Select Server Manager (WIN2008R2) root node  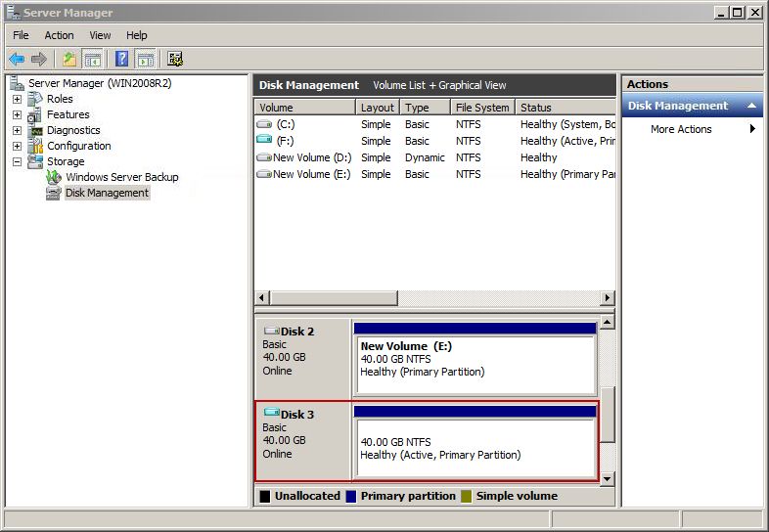click(100, 83)
